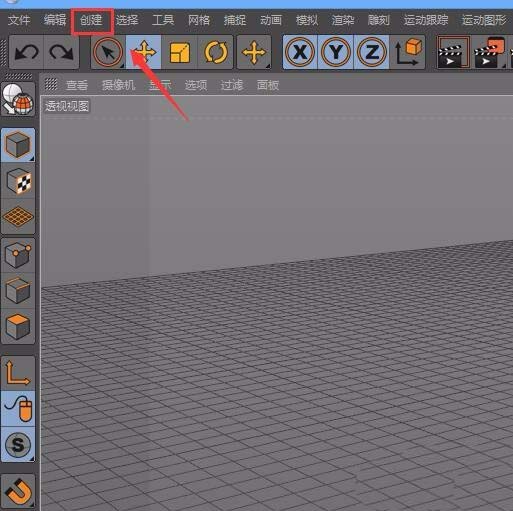
Task: Open viewport 显示 menu
Action: click(160, 85)
